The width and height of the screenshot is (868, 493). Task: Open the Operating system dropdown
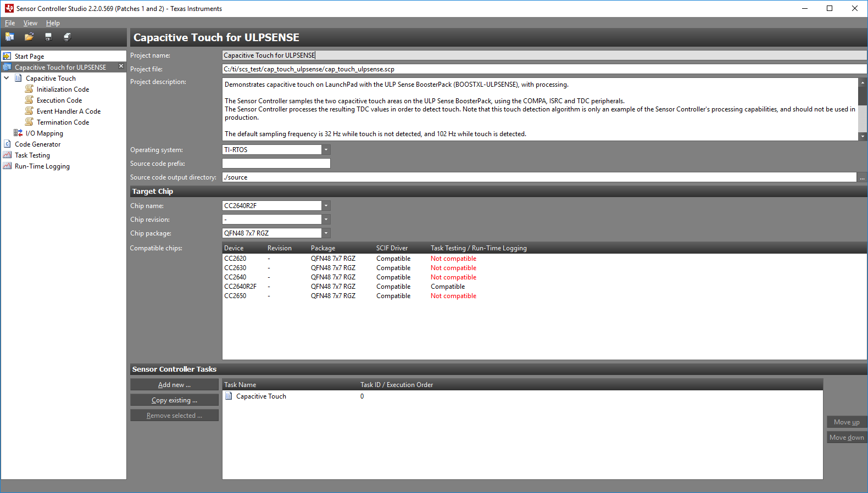pyautogui.click(x=326, y=150)
